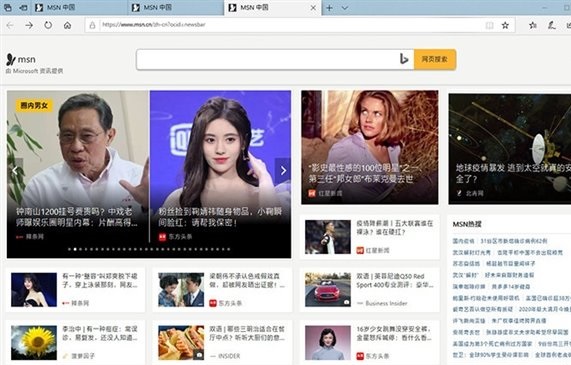Open the 五大联赛 football article
The image size is (571, 365).
click(395, 228)
